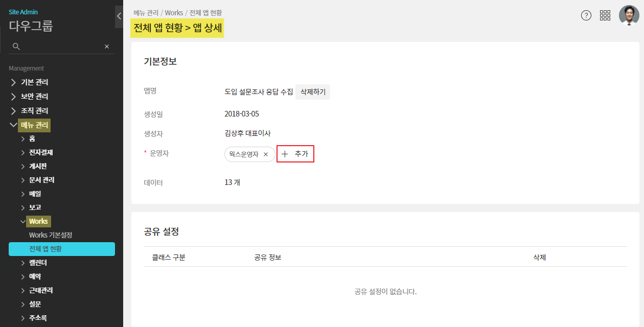This screenshot has width=644, height=327.
Task: Remove the 웍스운영자 operator tag
Action: [266, 154]
